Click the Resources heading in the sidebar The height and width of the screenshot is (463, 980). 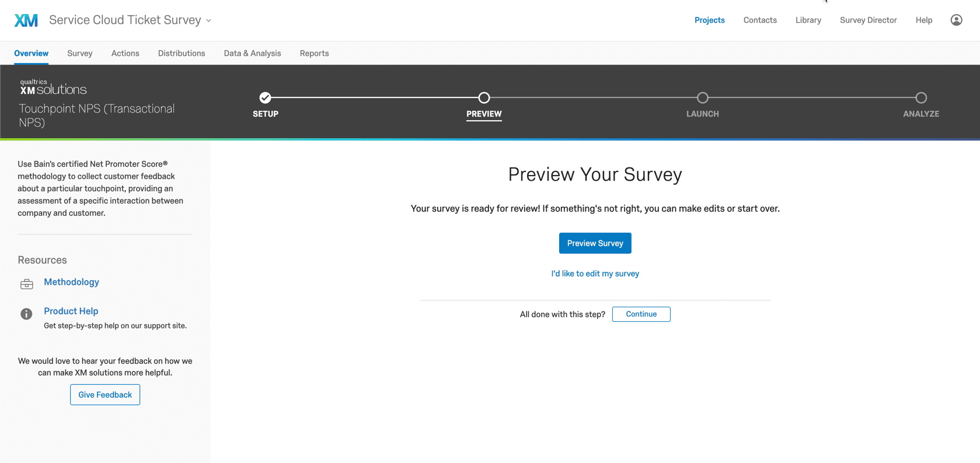(42, 260)
